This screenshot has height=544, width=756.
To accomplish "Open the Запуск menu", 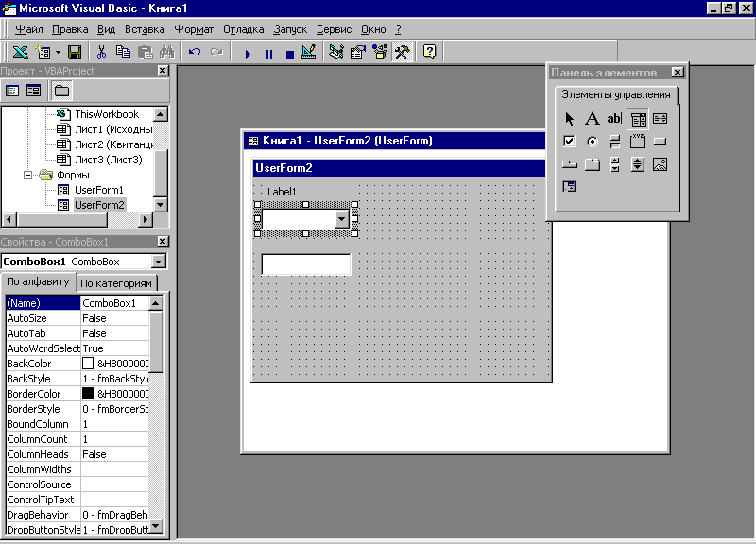I will pos(290,29).
